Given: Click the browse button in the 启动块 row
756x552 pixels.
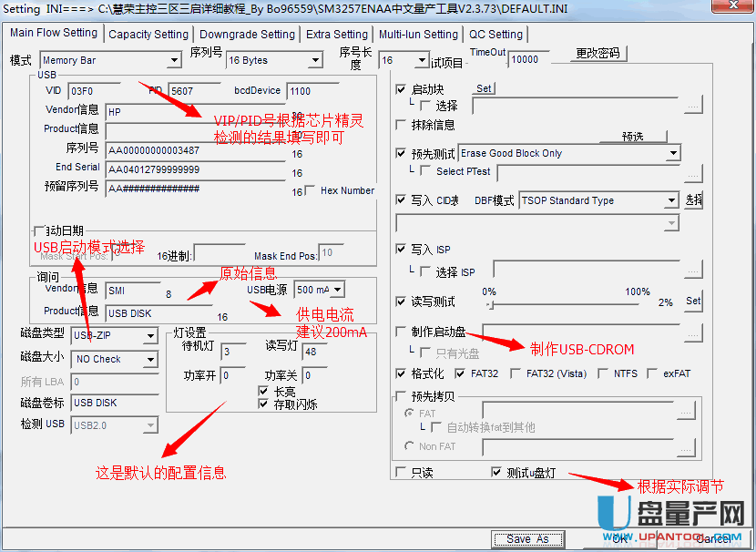Looking at the screenshot, I should point(693,107).
